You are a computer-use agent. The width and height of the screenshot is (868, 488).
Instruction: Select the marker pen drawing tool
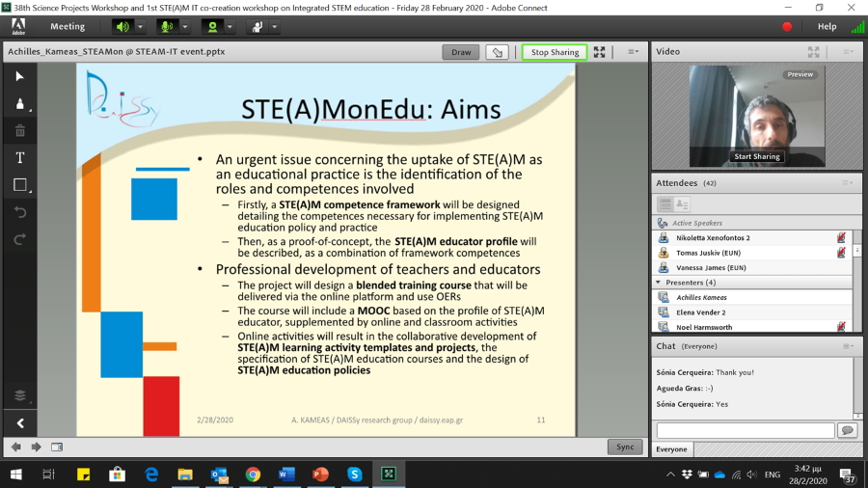point(20,104)
